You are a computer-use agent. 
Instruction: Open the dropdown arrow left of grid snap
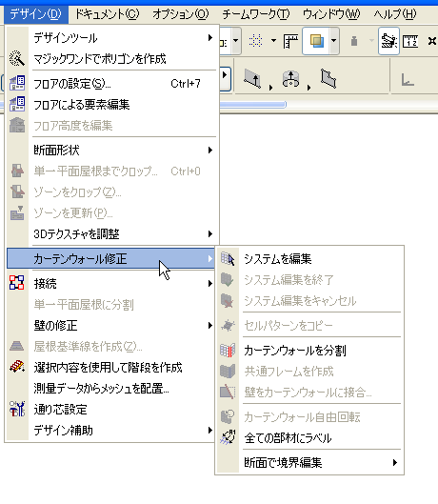[x=235, y=41]
